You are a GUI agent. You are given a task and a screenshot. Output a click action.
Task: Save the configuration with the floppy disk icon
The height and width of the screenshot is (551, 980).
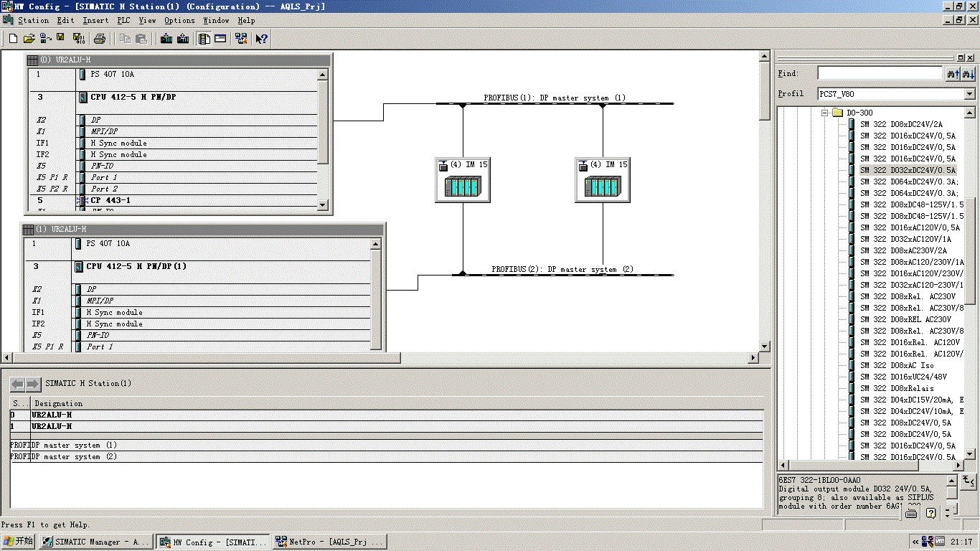click(x=60, y=39)
